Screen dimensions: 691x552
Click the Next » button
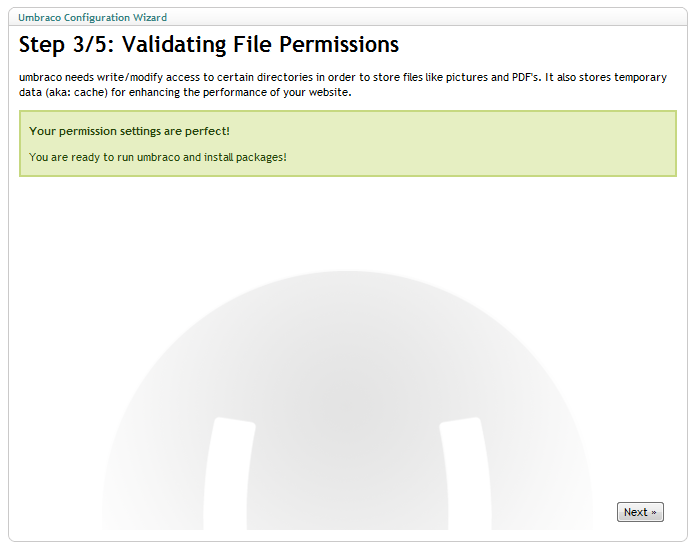pos(640,512)
